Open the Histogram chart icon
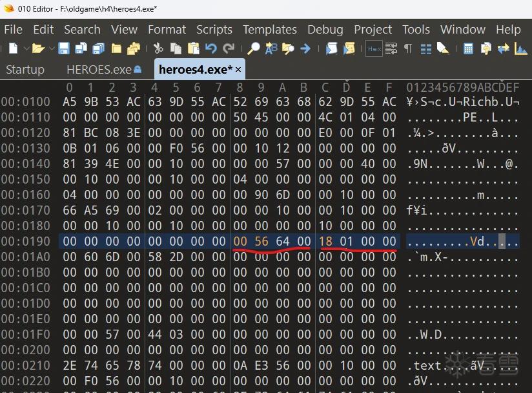 [521, 48]
